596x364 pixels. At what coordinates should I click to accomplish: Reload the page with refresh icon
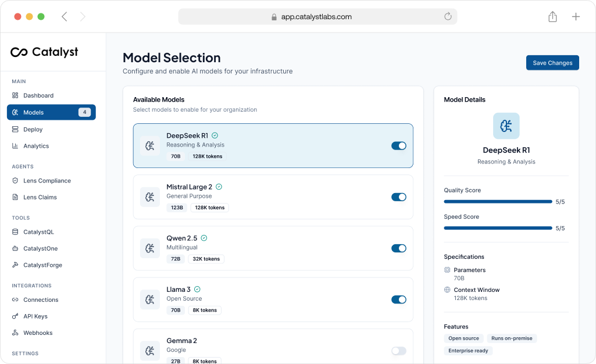point(448,16)
